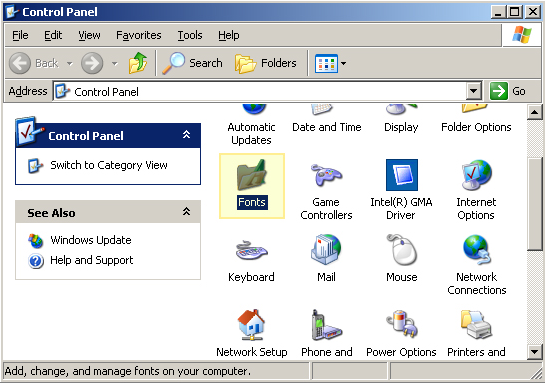Open the Favorites menu
Screen dimensions: 545x383
(138, 35)
